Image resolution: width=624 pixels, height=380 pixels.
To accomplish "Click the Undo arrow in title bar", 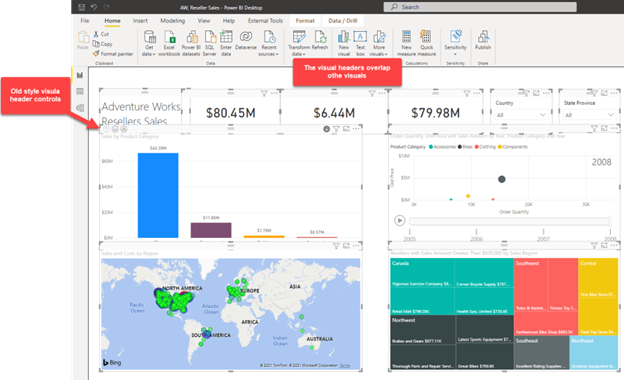I will tap(94, 7).
